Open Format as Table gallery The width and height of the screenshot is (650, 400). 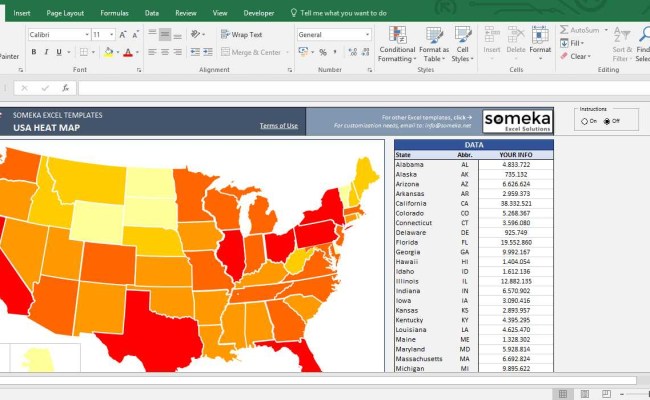(434, 44)
